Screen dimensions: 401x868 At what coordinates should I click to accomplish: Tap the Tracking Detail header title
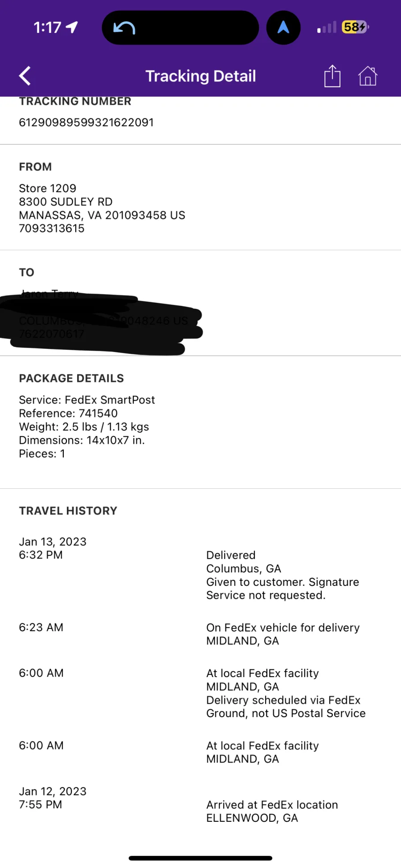(200, 76)
